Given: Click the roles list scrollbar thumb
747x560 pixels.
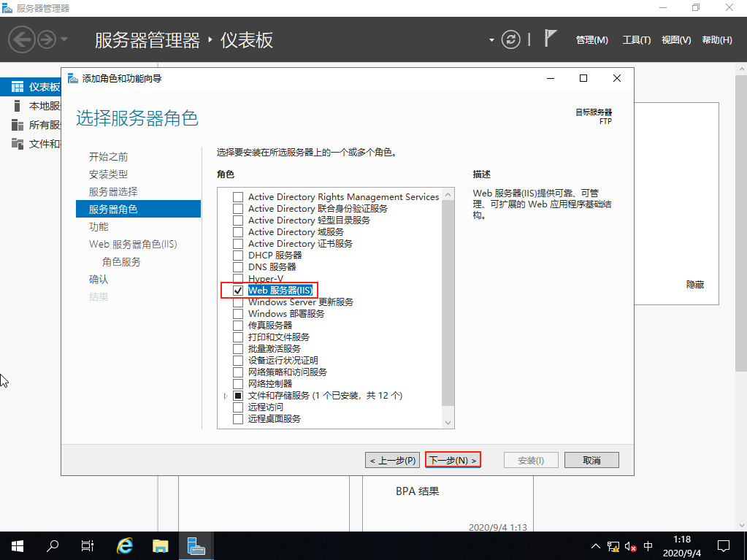Looking at the screenshot, I should point(448,303).
